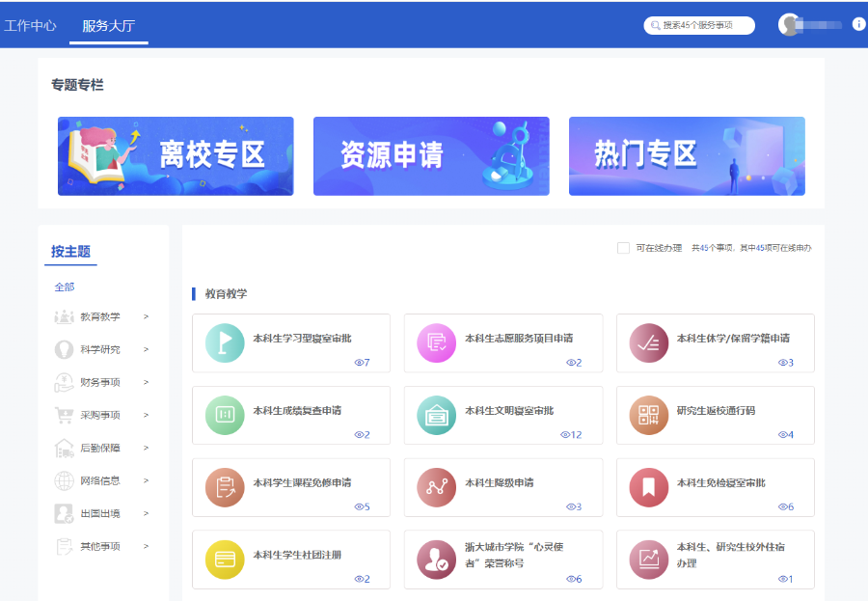Open the 热门专区 banner
The height and width of the screenshot is (601, 868).
point(687,156)
